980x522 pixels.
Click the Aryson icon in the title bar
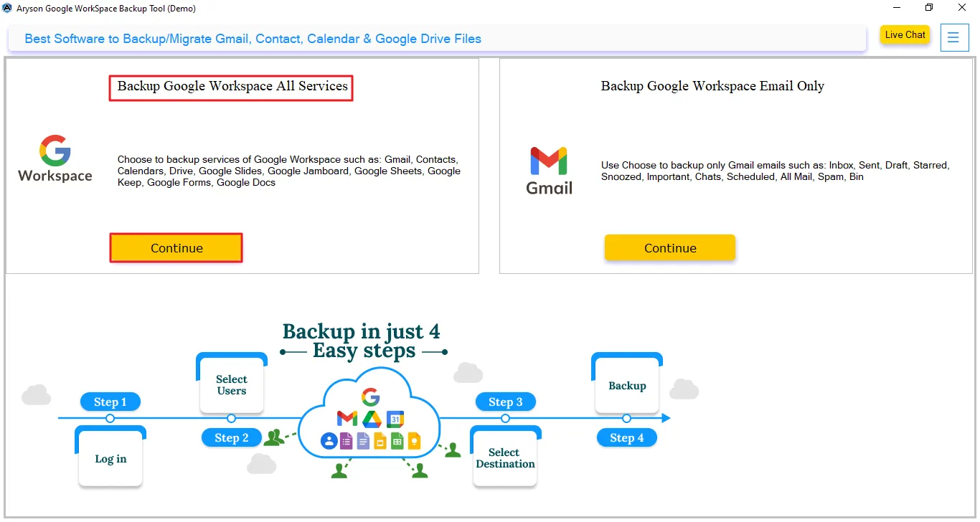click(7, 8)
